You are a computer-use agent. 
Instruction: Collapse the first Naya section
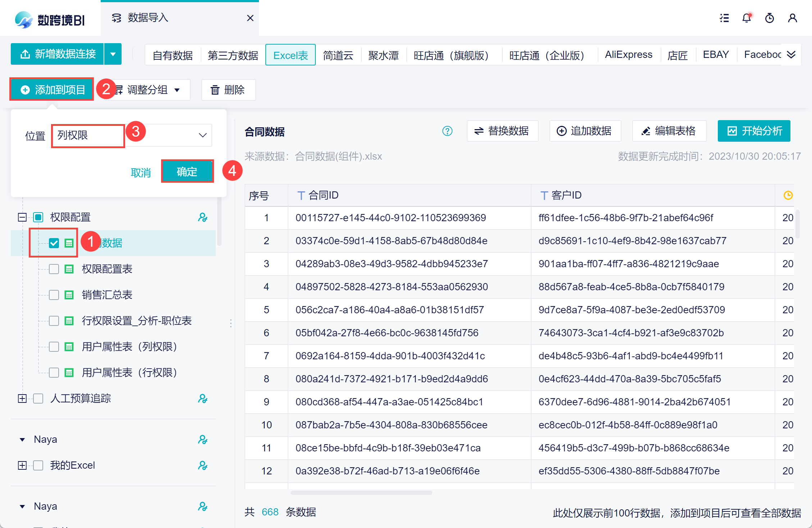point(22,440)
